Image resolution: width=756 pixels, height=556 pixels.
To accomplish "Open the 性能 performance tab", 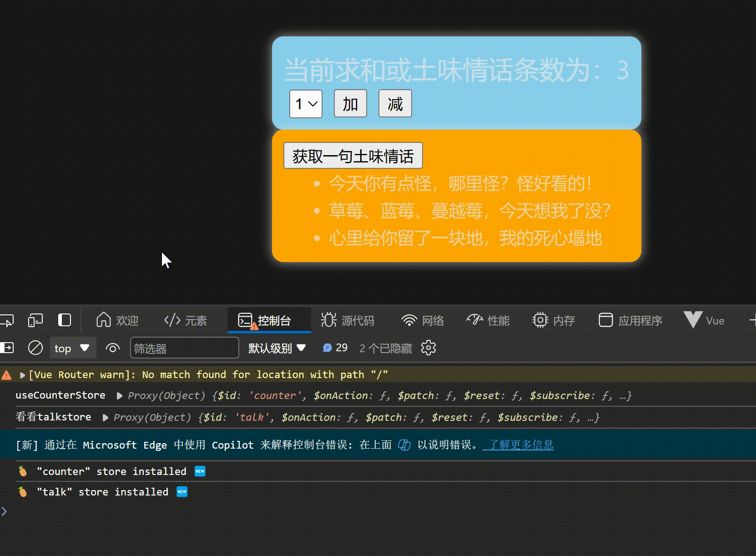I will pos(488,320).
